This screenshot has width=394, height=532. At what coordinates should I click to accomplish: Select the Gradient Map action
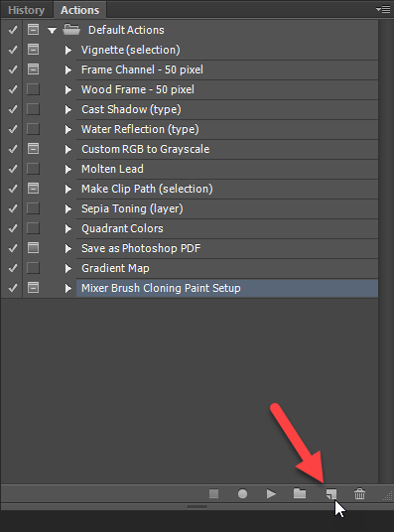coord(227,268)
